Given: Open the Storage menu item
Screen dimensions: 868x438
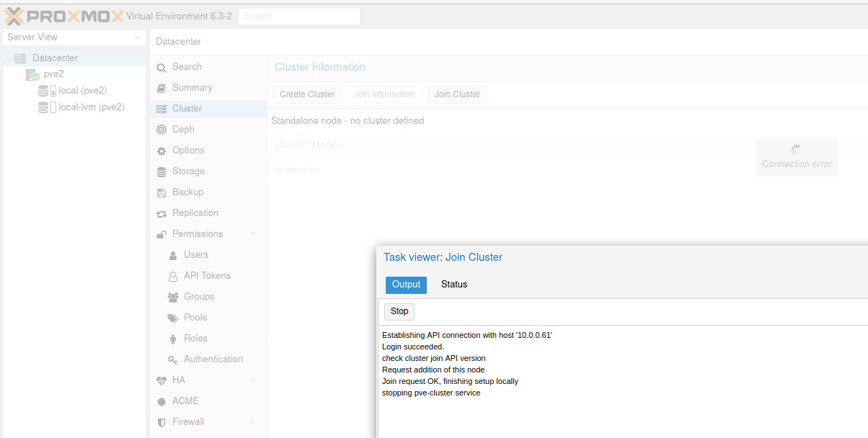Looking at the screenshot, I should click(x=208, y=171).
